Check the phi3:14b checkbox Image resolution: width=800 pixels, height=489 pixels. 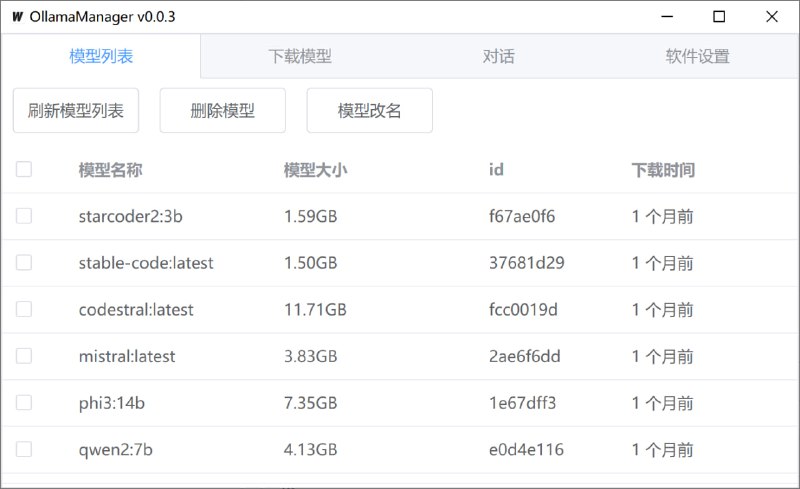pyautogui.click(x=24, y=403)
